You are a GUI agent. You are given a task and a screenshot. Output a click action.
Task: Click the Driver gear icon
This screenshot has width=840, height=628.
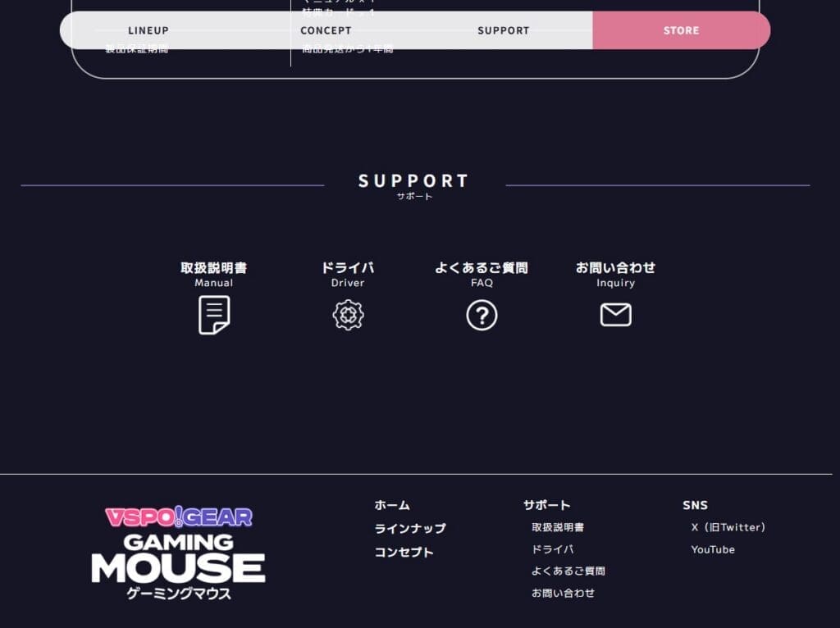tap(348, 315)
